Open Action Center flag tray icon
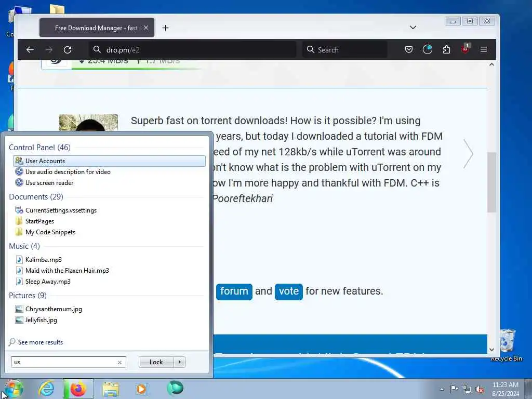Image resolution: width=532 pixels, height=399 pixels. 454,389
